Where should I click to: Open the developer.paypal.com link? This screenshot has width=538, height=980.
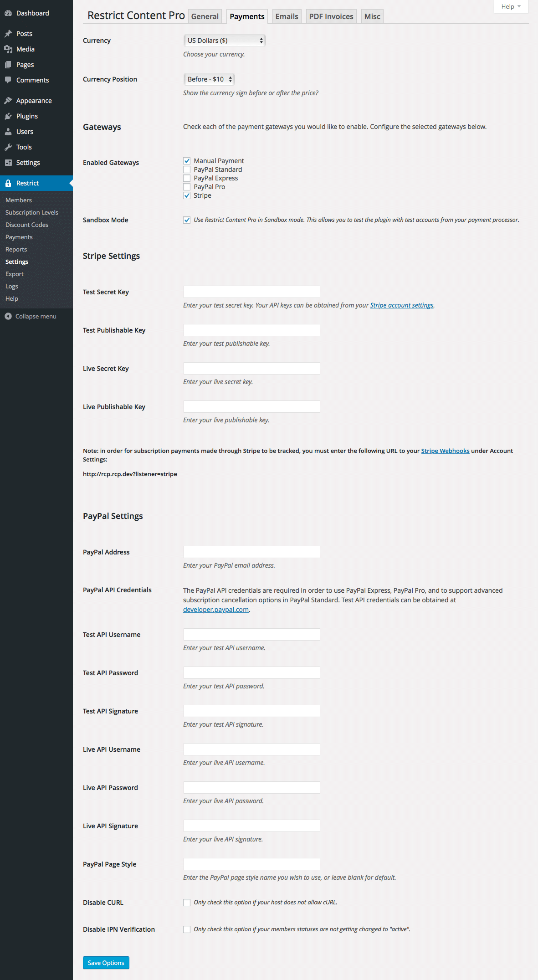coord(216,610)
